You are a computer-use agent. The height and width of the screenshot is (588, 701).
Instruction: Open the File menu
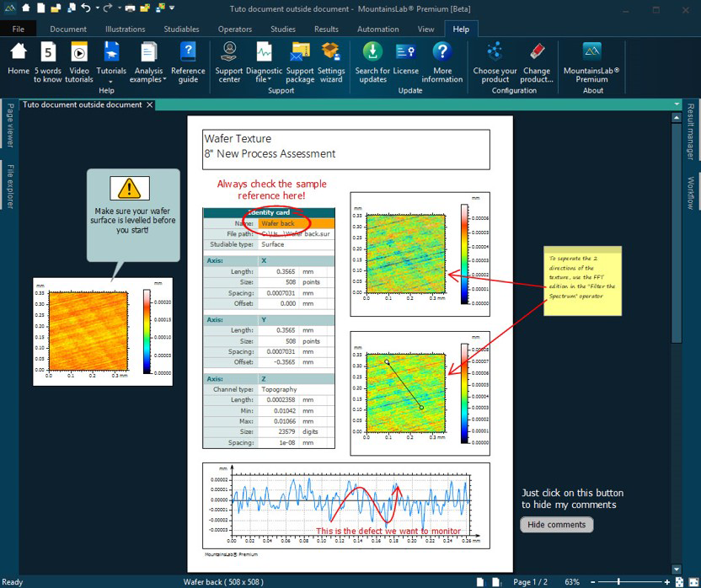19,29
